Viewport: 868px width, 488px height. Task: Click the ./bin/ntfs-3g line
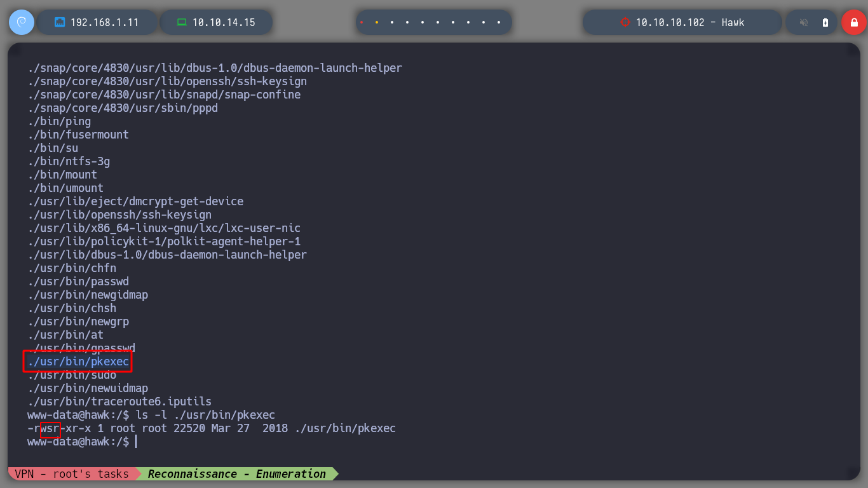69,161
